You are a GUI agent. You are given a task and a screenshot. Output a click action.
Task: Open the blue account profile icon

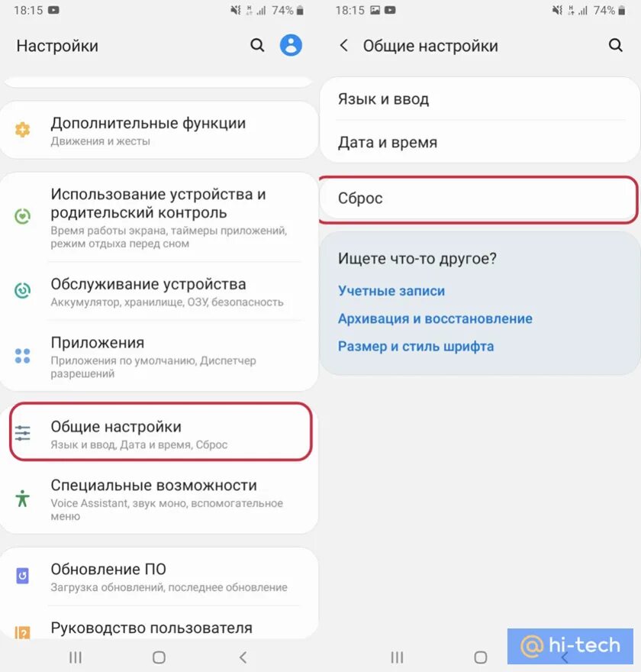click(291, 45)
